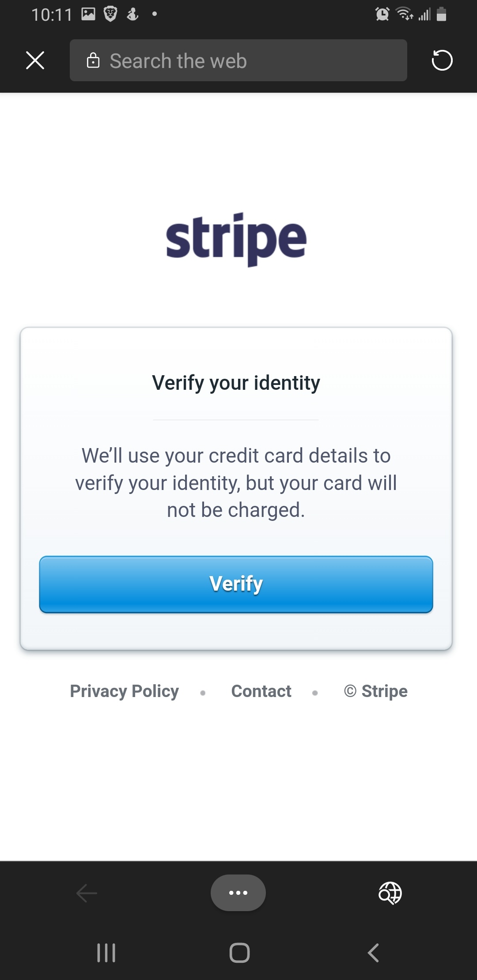Tap the image notification icon in status bar
The height and width of the screenshot is (980, 477).
coord(88,14)
